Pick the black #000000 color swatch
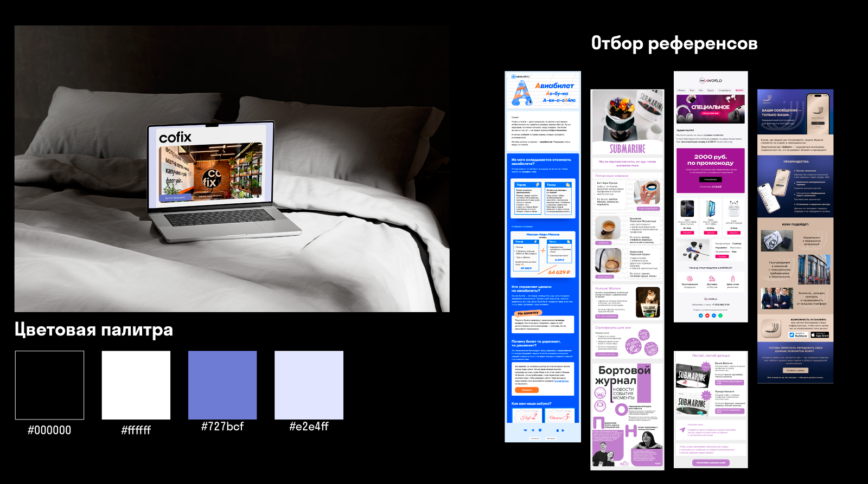868x484 pixels. (49, 385)
